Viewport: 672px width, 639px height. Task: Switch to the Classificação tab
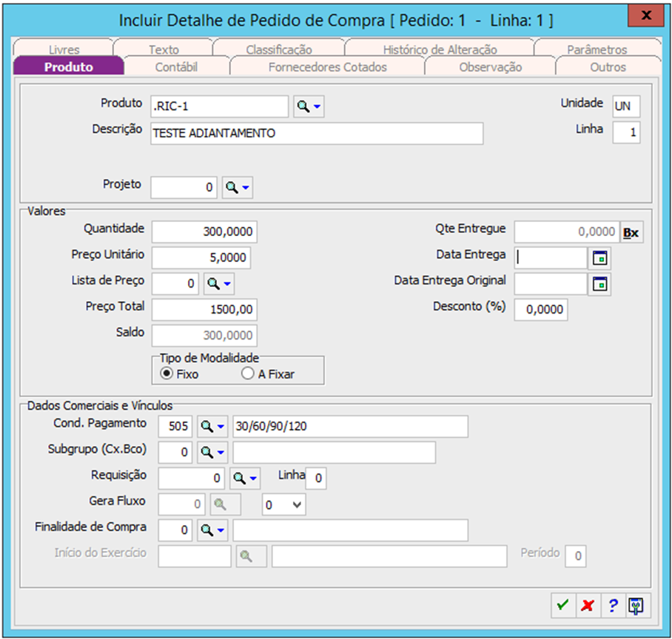pos(279,49)
